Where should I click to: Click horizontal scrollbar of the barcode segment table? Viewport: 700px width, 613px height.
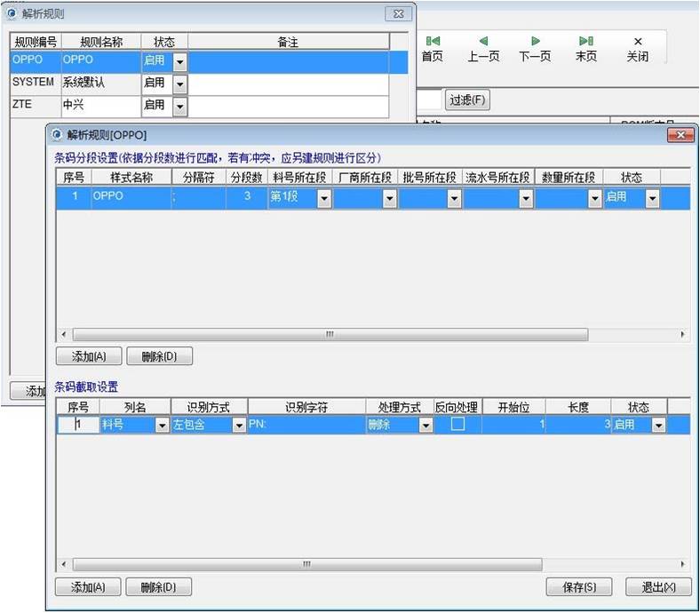pos(330,335)
